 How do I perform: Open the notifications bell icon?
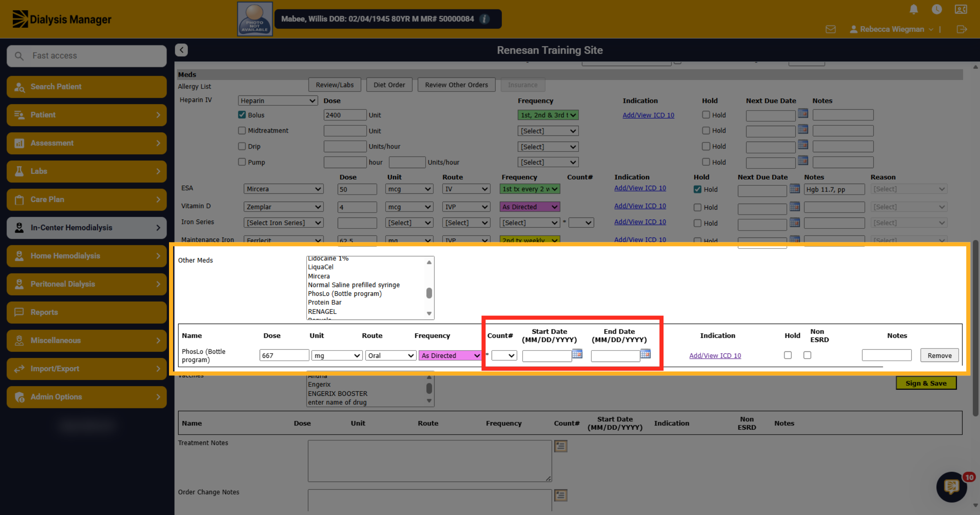coord(914,9)
